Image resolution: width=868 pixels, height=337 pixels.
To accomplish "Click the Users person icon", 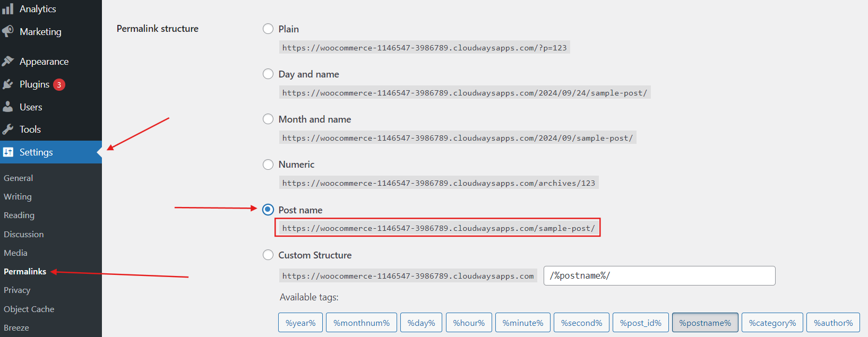I will tap(8, 107).
